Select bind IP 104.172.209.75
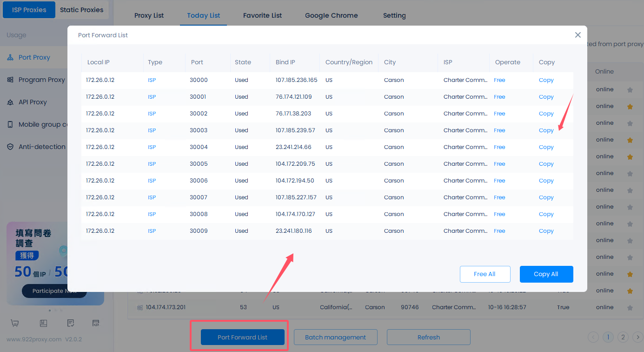Viewport: 644px width, 352px height. [x=295, y=164]
